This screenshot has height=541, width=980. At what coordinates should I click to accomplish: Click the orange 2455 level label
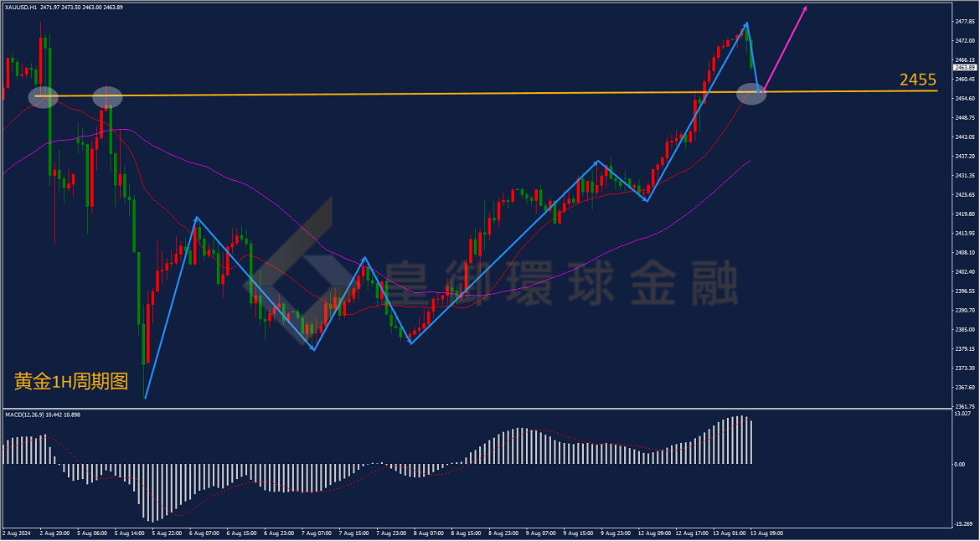(x=917, y=80)
